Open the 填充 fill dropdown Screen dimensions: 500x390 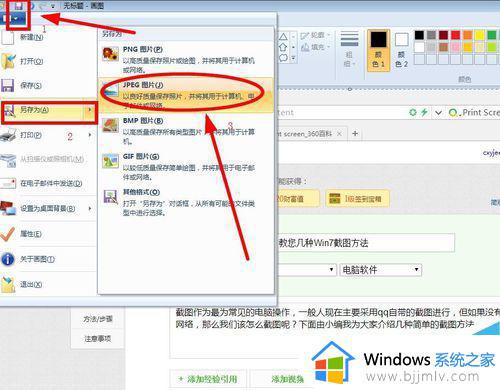click(x=315, y=47)
